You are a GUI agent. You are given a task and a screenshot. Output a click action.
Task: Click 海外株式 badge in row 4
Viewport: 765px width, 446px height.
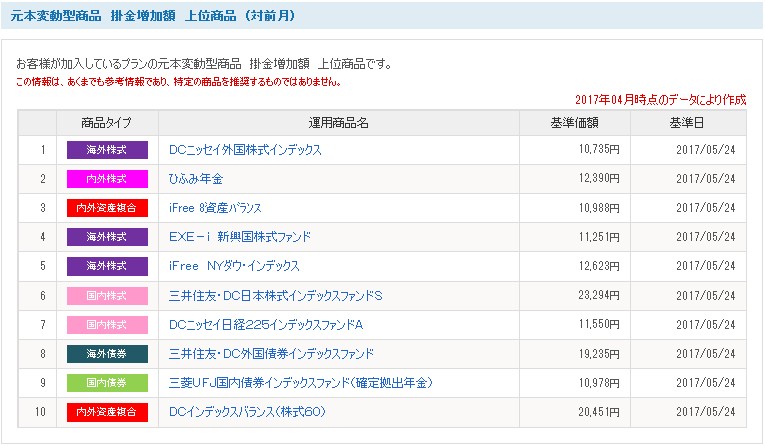107,237
